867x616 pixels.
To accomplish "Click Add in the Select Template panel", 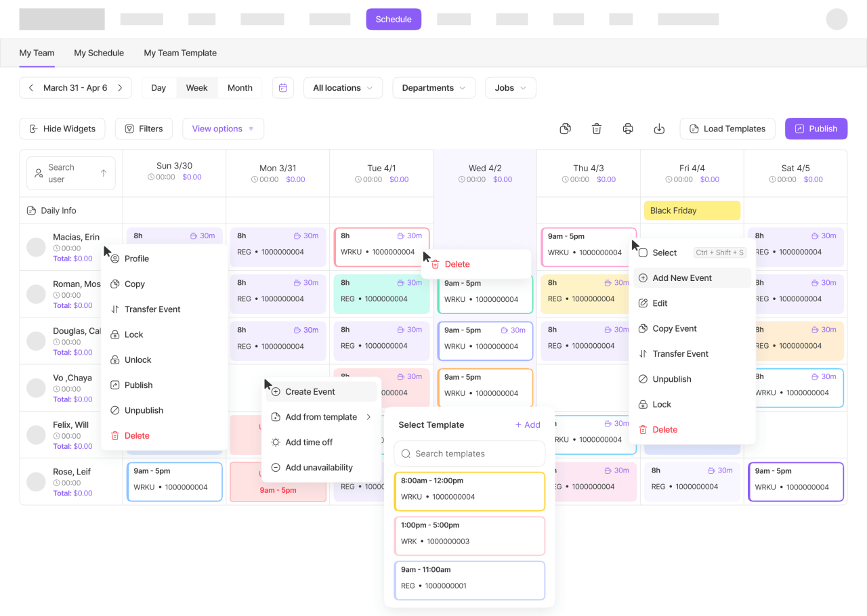I will (x=528, y=424).
